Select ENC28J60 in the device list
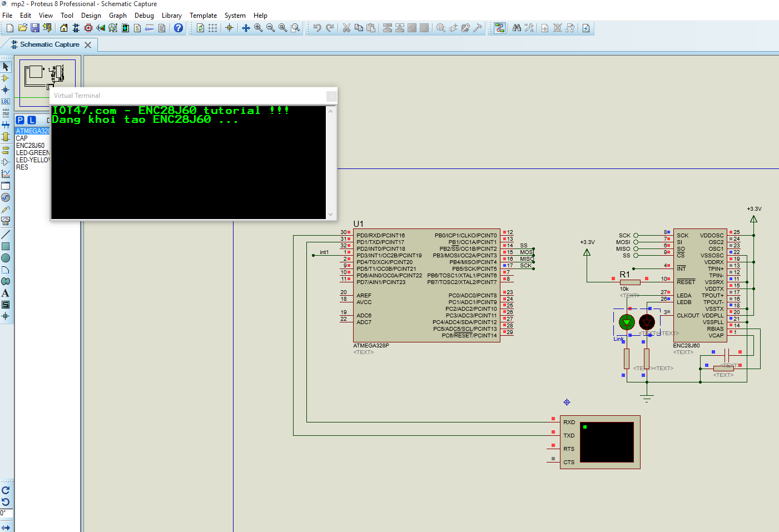Viewport: 779px width, 532px height. (x=30, y=146)
